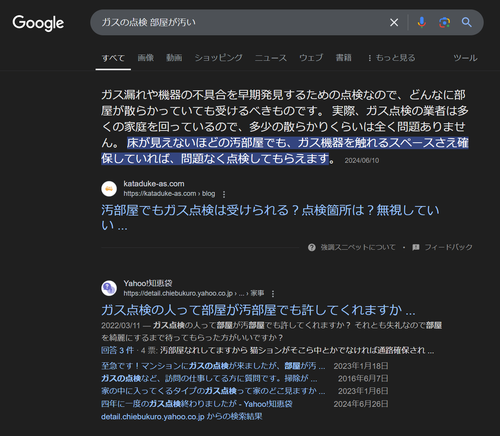Open sublink 家の中に入ってくるタイプのガス点検って
500x436 pixels.
(x=213, y=391)
